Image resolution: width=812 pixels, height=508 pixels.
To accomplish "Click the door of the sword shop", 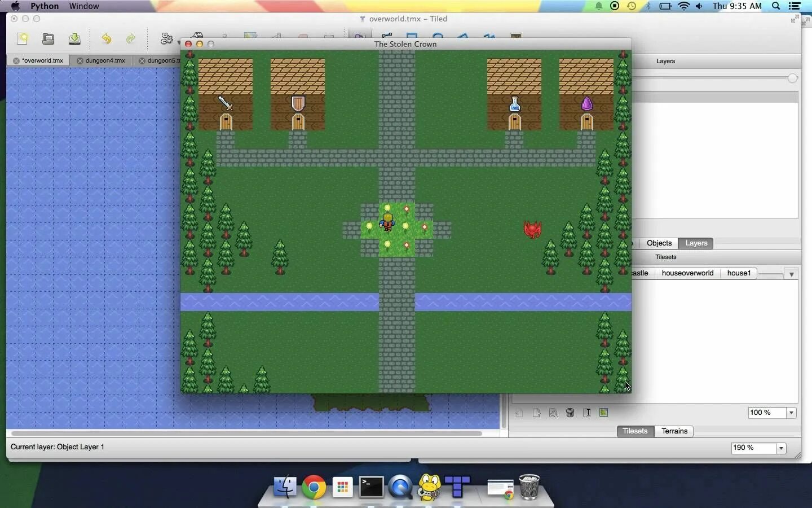I will tap(226, 122).
